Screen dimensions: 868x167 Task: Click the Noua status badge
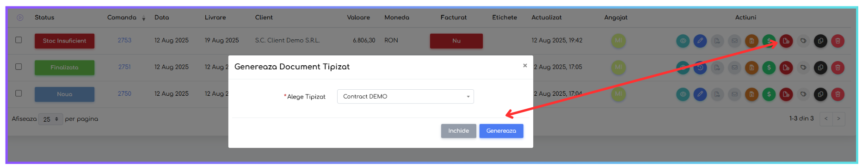click(64, 94)
